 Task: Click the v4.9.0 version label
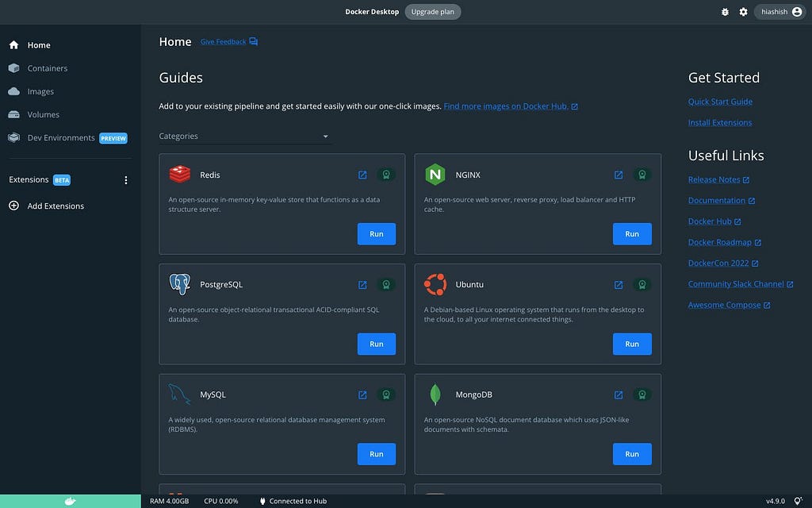(776, 502)
